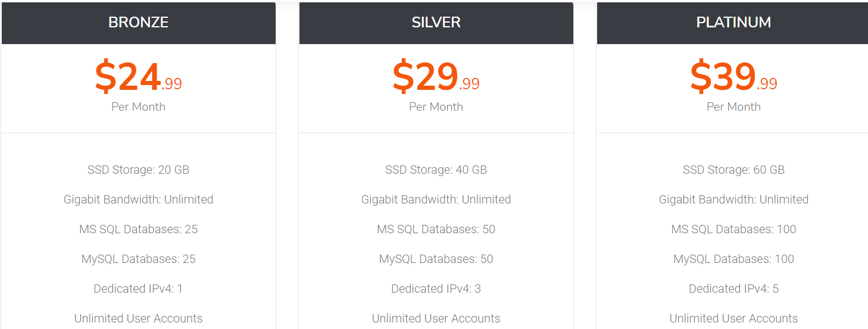
Task: Click Platinum MySQL Databases: 100
Action: coord(733,259)
